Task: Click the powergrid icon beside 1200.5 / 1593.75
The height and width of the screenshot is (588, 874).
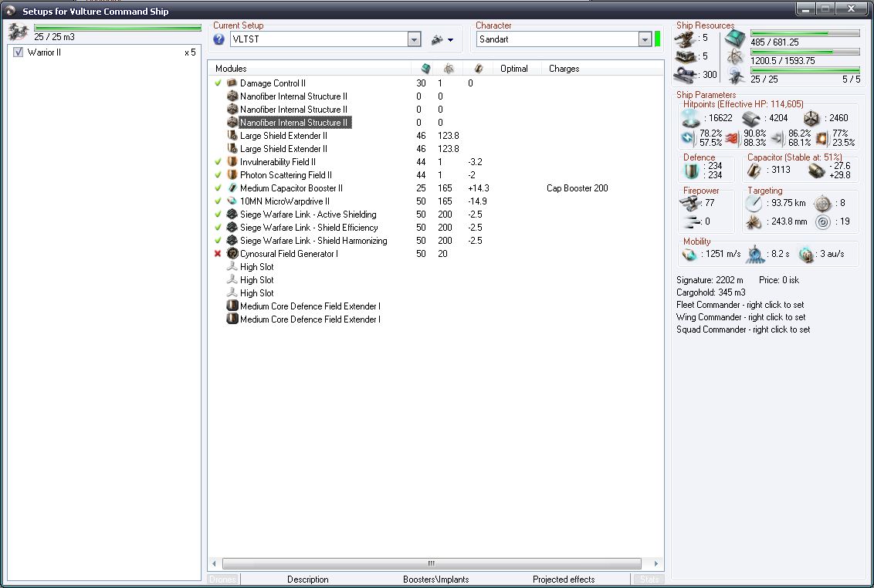Action: point(735,56)
